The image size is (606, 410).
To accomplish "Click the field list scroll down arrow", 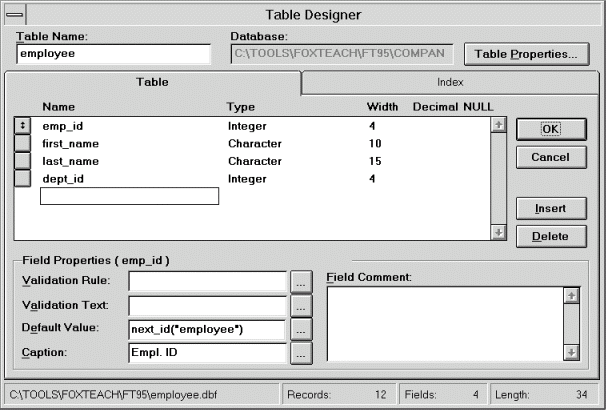I will click(x=499, y=232).
